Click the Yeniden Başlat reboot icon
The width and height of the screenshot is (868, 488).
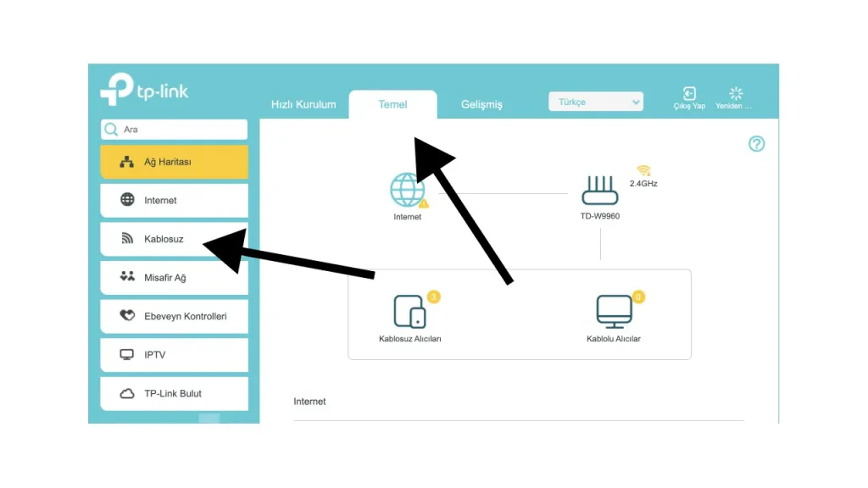point(735,94)
